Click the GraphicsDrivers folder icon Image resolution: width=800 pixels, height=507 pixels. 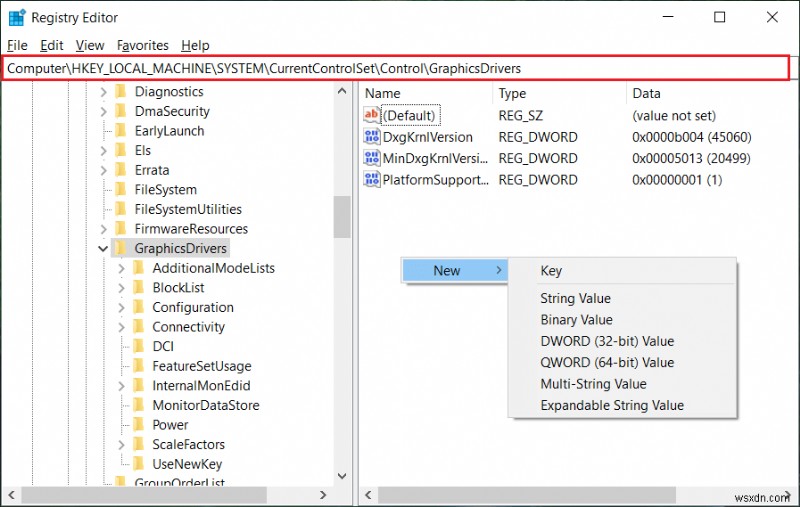(x=121, y=248)
